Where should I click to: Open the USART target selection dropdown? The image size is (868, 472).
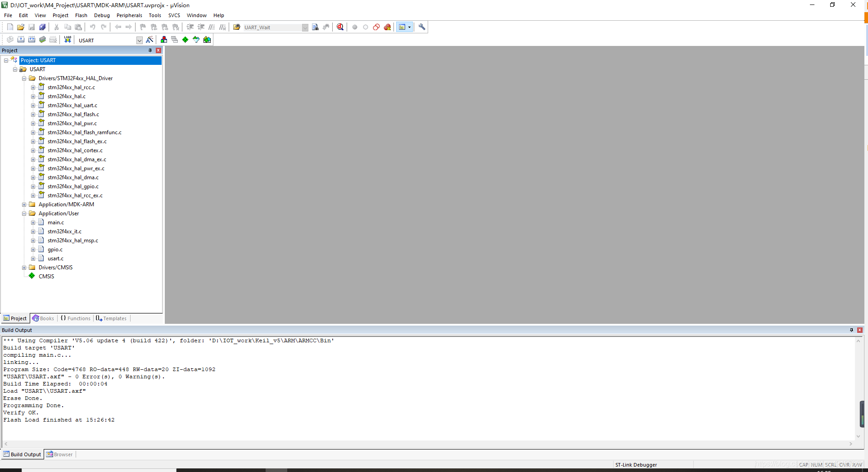140,40
